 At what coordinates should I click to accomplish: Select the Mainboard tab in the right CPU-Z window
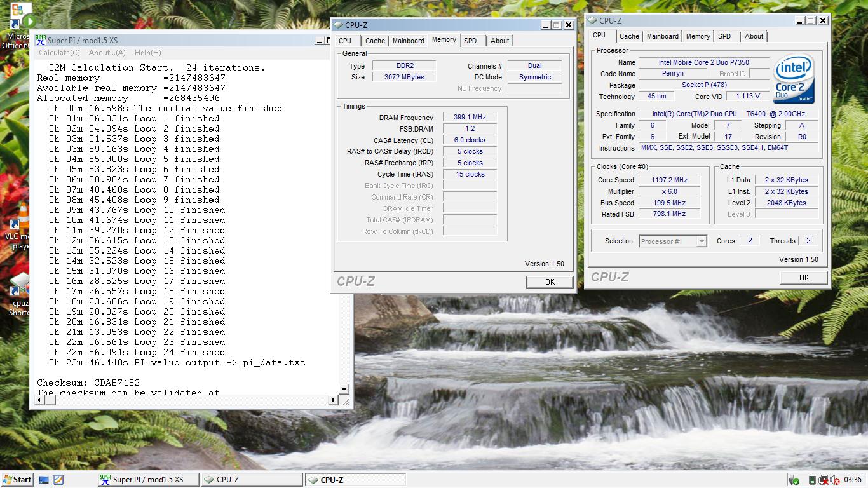coord(663,36)
